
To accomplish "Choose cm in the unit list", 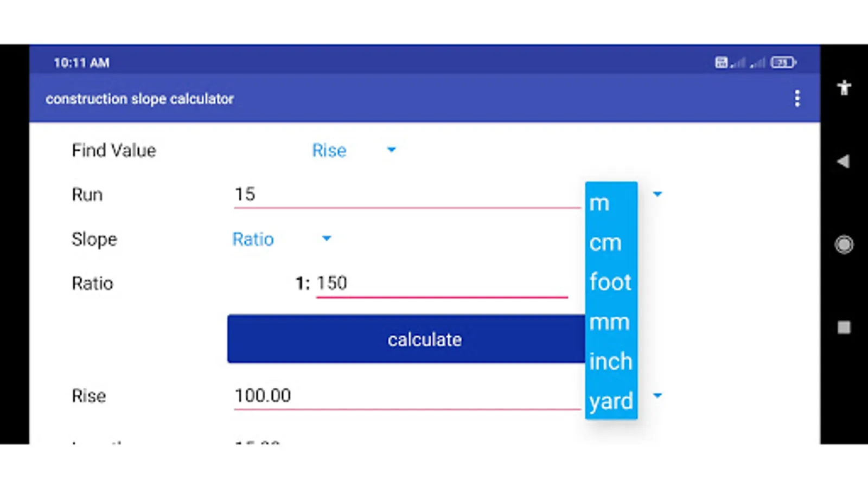I will [x=605, y=243].
